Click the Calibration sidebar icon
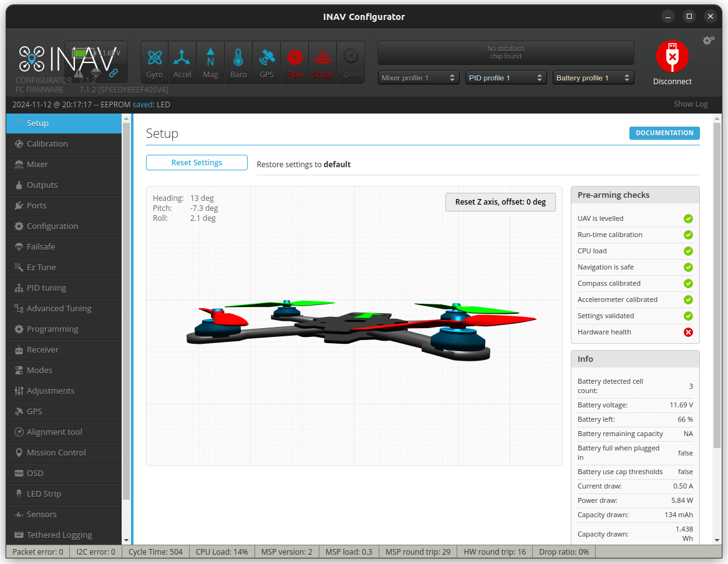The width and height of the screenshot is (728, 564). tap(19, 144)
